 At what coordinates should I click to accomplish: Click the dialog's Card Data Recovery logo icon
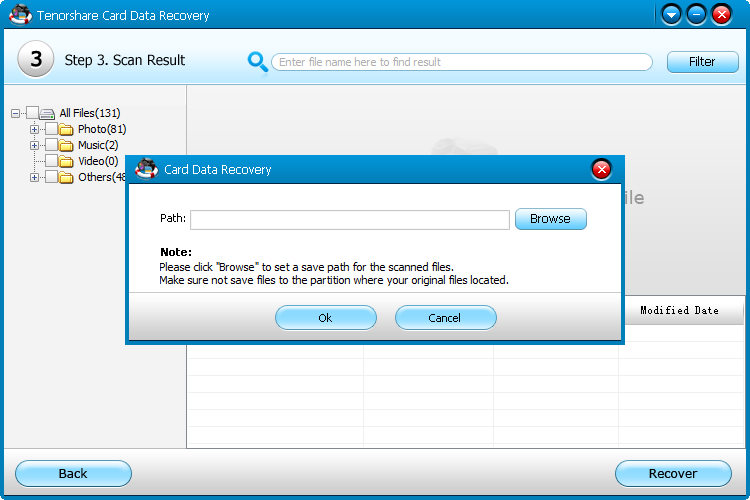(147, 169)
